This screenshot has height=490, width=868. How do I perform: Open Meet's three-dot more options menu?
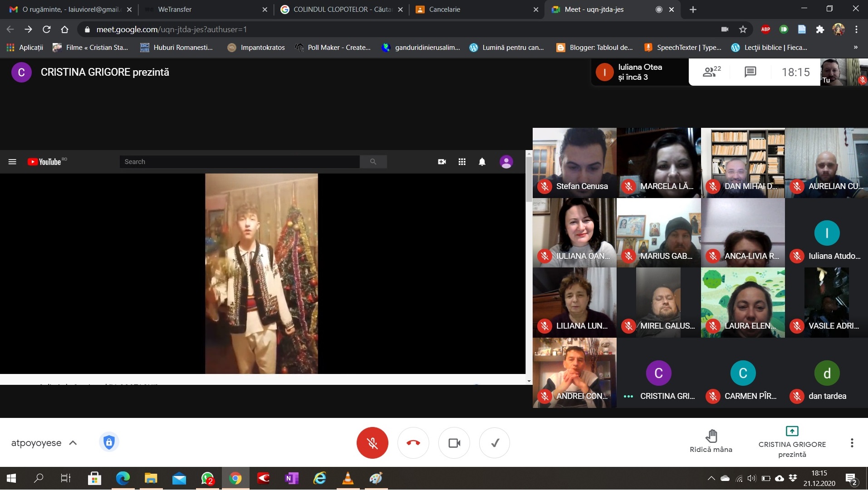coord(852,443)
